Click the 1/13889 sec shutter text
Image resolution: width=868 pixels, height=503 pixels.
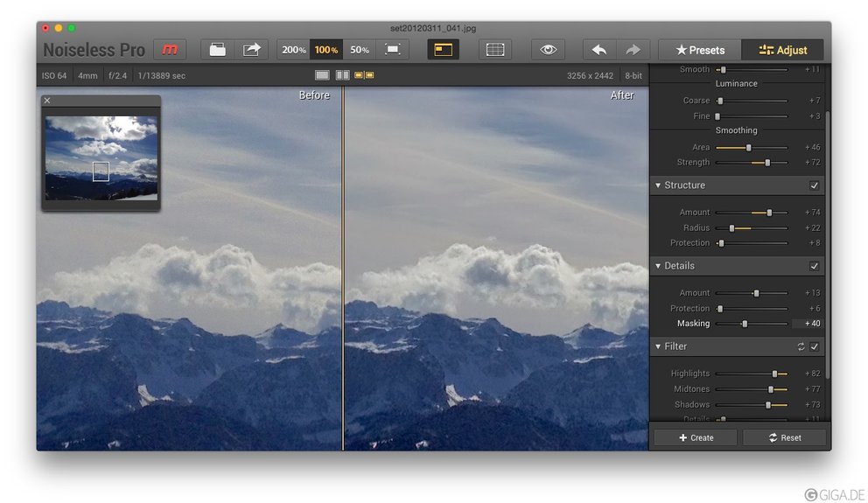click(162, 76)
